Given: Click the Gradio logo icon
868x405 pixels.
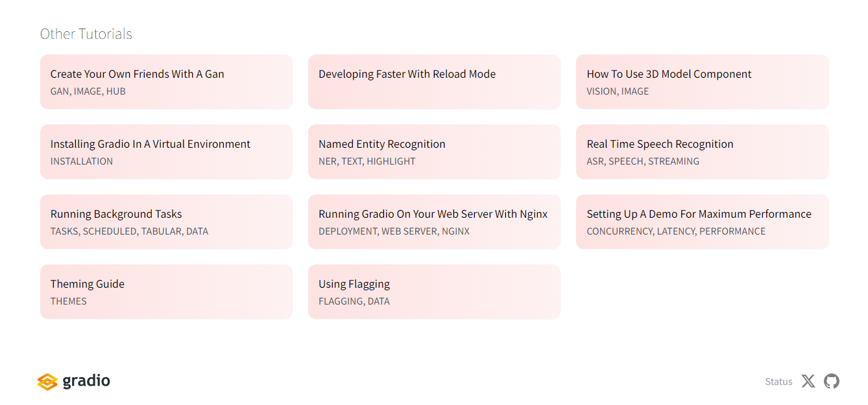Looking at the screenshot, I should pyautogui.click(x=47, y=382).
